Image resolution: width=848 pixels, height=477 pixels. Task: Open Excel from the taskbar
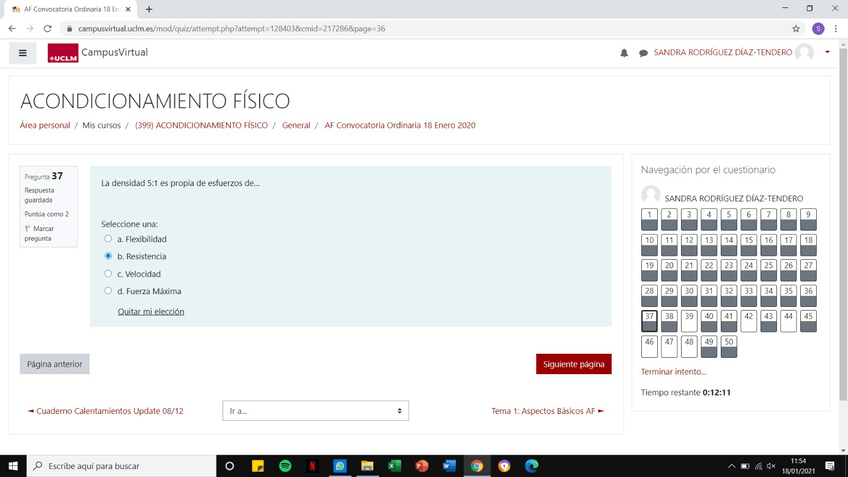394,466
